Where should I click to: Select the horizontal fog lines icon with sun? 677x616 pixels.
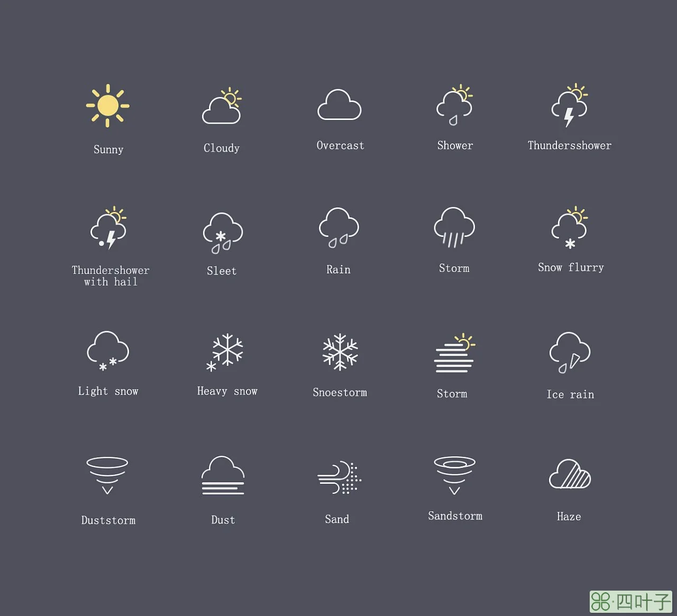(x=454, y=353)
